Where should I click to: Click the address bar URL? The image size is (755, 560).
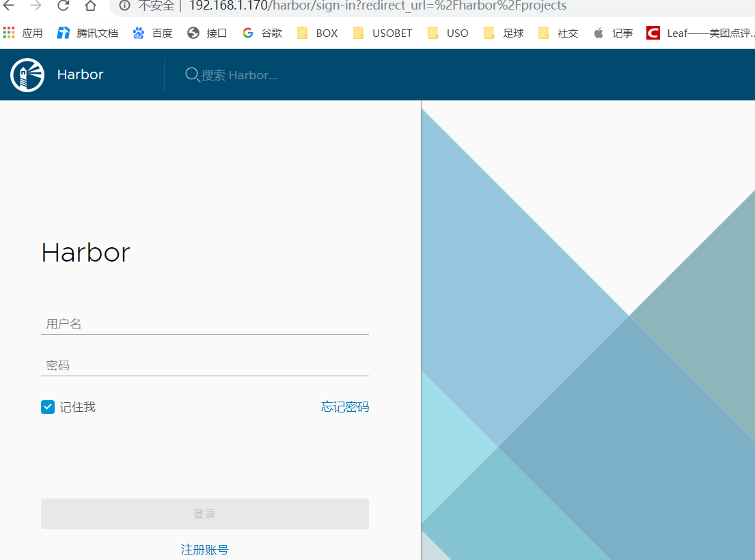(377, 5)
